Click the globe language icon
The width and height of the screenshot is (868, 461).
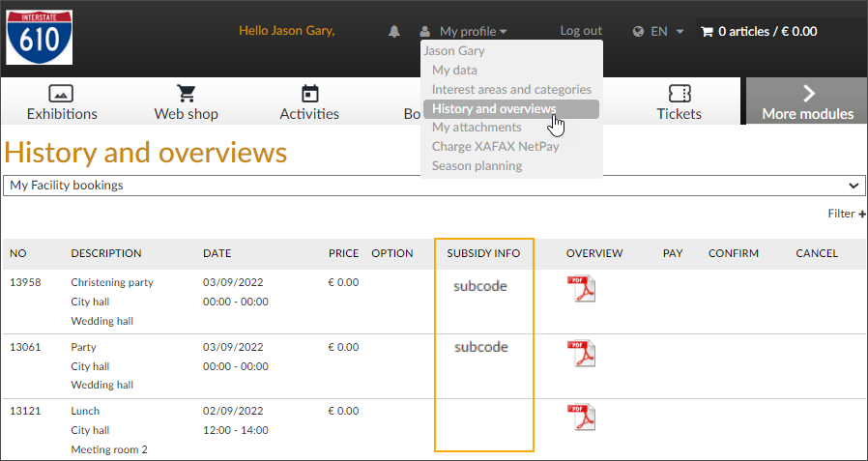pyautogui.click(x=638, y=32)
